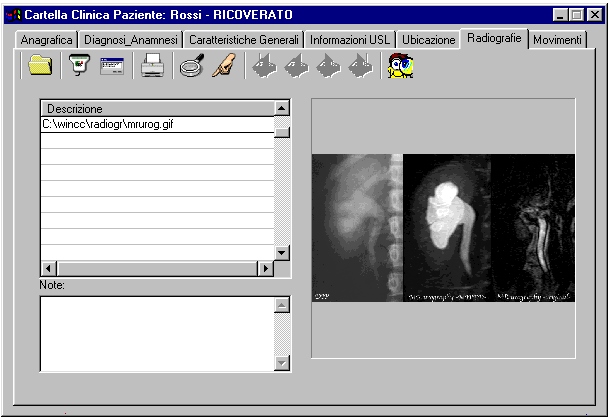Click the pointing hand icon
610x420 pixels.
pyautogui.click(x=224, y=65)
